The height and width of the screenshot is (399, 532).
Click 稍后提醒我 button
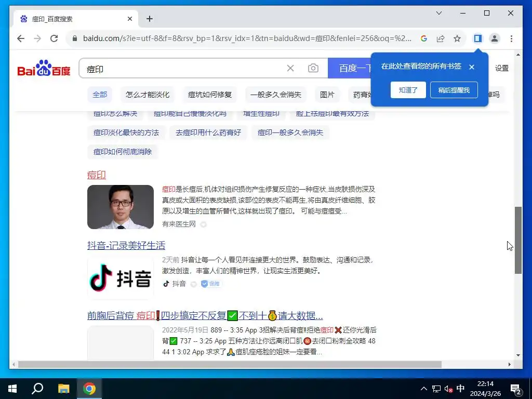coord(454,90)
